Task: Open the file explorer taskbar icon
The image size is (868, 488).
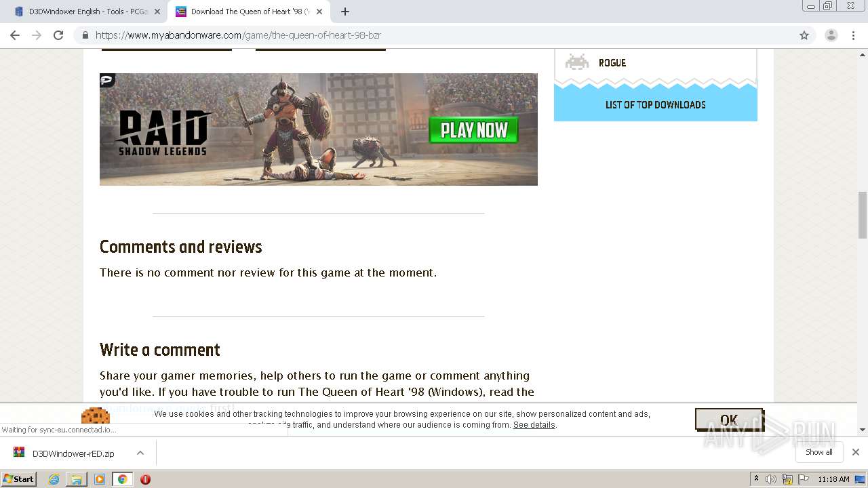Action: (x=77, y=479)
